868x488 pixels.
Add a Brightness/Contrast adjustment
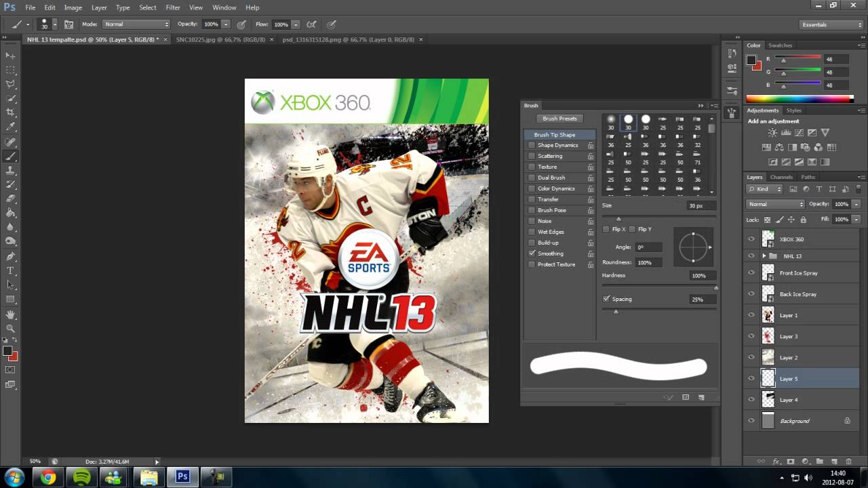[x=772, y=133]
